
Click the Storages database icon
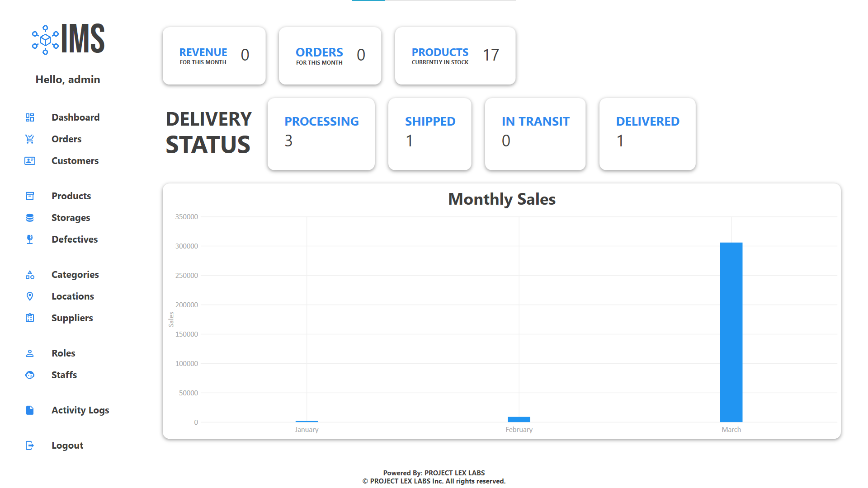click(30, 217)
